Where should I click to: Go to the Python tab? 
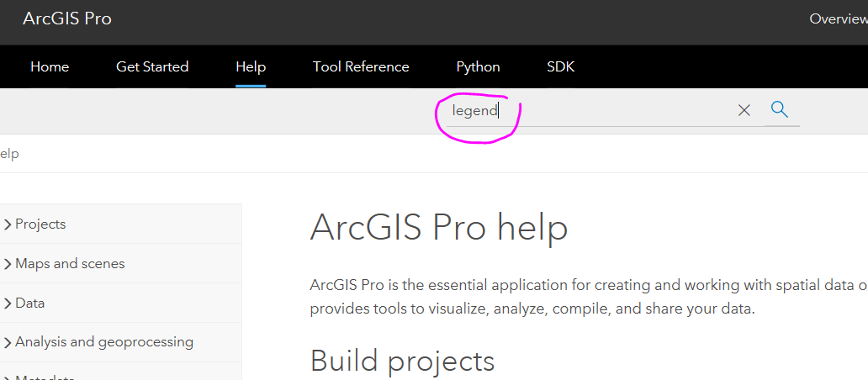(x=478, y=66)
